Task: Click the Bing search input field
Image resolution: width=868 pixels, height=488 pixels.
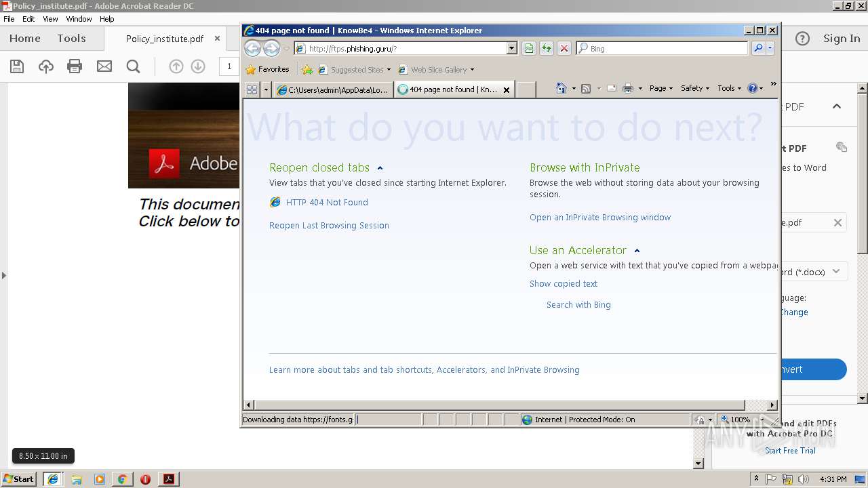Action: (662, 49)
